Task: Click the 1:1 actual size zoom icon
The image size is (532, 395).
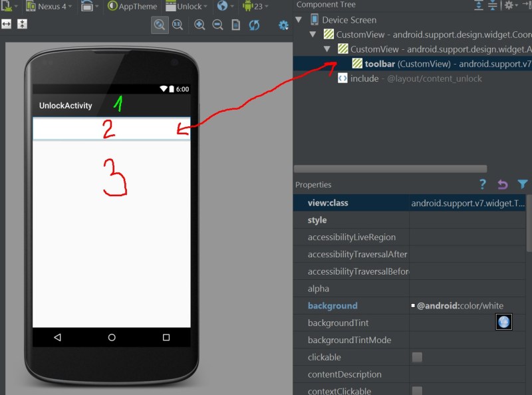Action: [178, 25]
